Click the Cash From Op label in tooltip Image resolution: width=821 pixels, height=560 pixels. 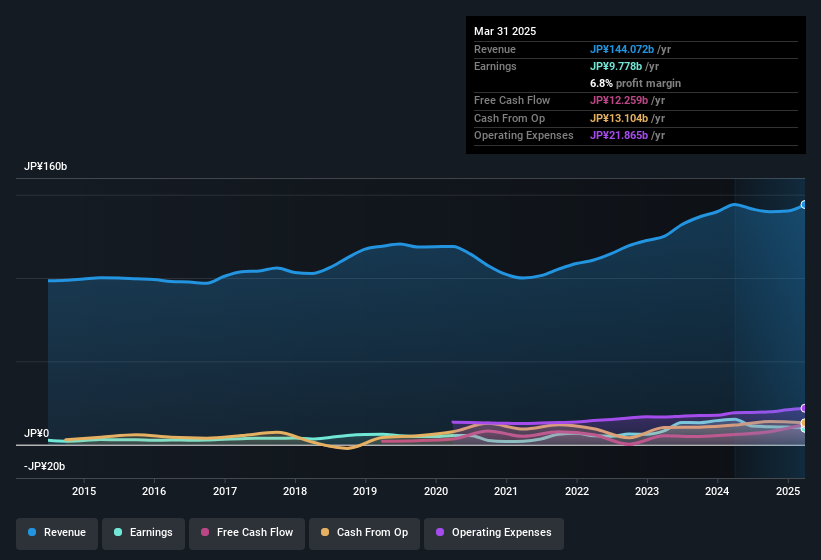509,118
